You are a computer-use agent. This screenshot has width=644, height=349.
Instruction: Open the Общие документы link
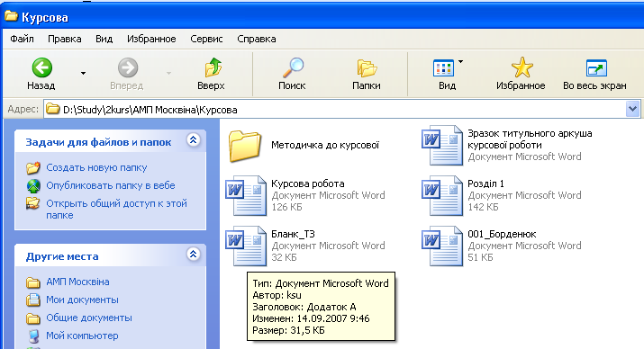pyautogui.click(x=89, y=318)
